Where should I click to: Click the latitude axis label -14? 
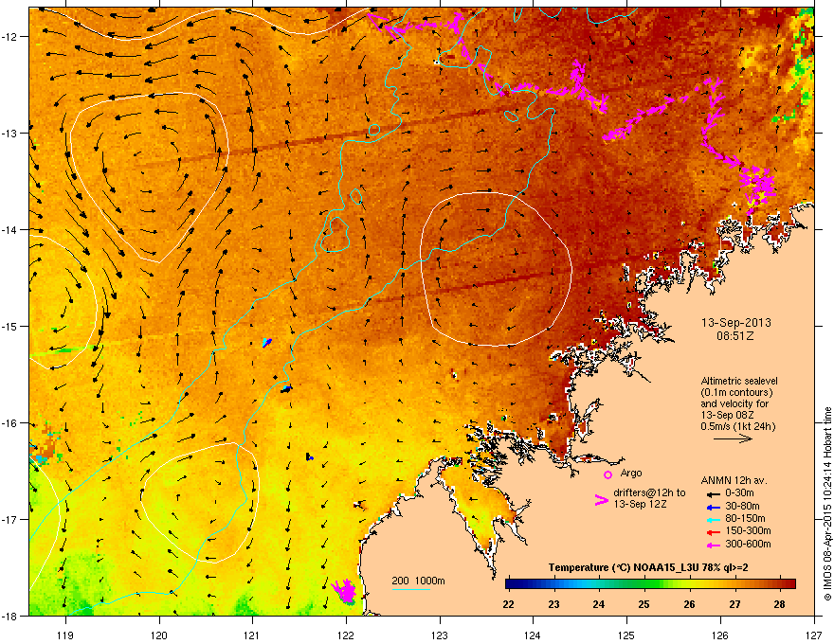click(11, 230)
